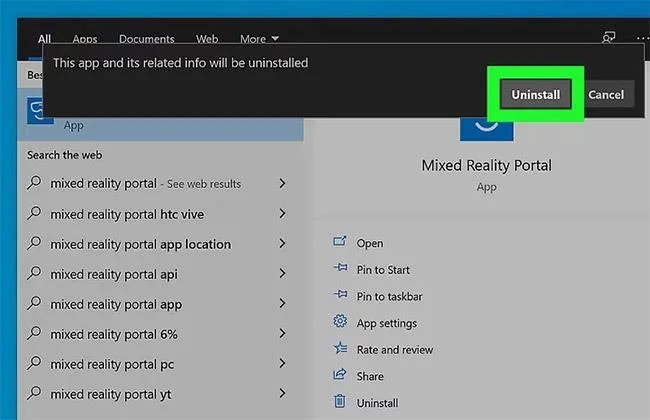Click the feedback icon in the search header
650x420 pixels.
pos(609,38)
